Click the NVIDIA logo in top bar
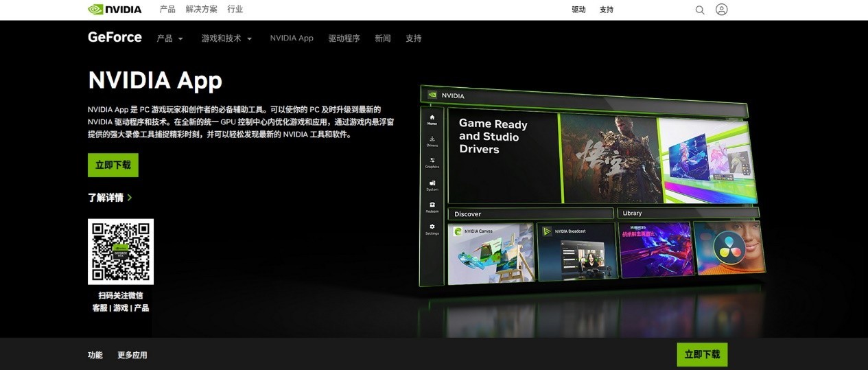Image resolution: width=868 pixels, height=370 pixels. [115, 10]
